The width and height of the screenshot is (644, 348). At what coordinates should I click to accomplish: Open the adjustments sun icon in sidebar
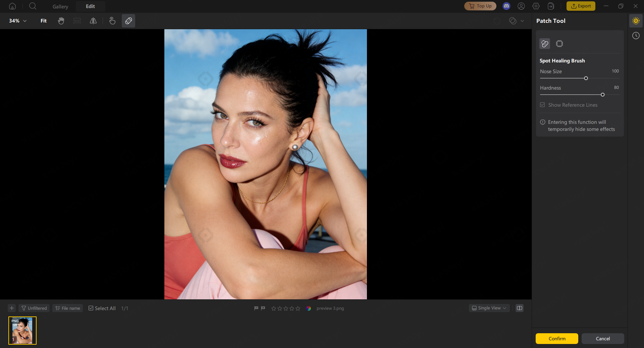click(636, 21)
